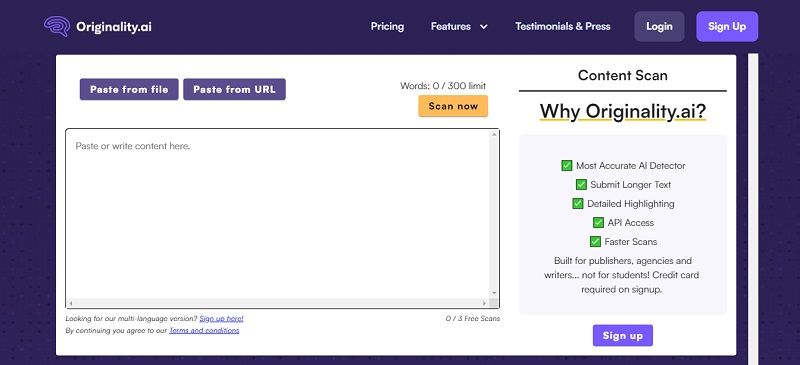This screenshot has height=365, width=800.
Task: Click the Login button
Action: tap(659, 27)
